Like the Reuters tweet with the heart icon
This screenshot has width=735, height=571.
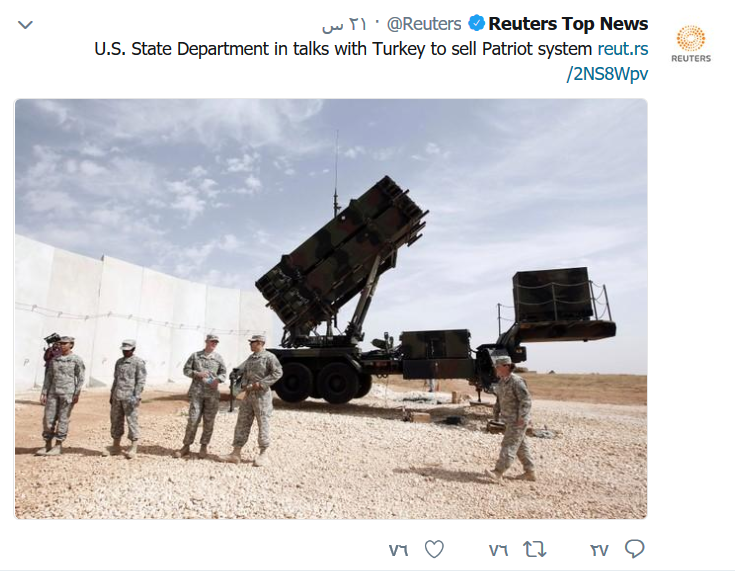click(434, 549)
